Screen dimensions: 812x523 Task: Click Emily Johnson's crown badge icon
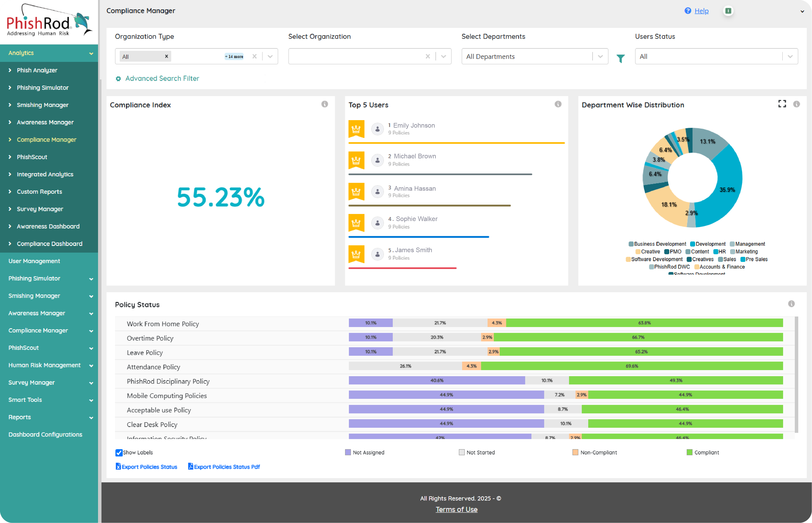pos(356,129)
